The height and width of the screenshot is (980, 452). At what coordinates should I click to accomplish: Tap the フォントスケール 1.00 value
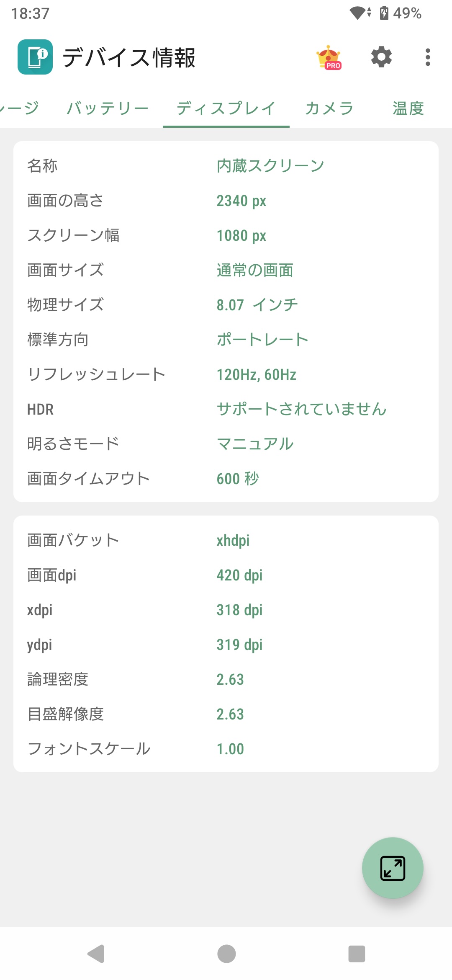[x=230, y=749]
